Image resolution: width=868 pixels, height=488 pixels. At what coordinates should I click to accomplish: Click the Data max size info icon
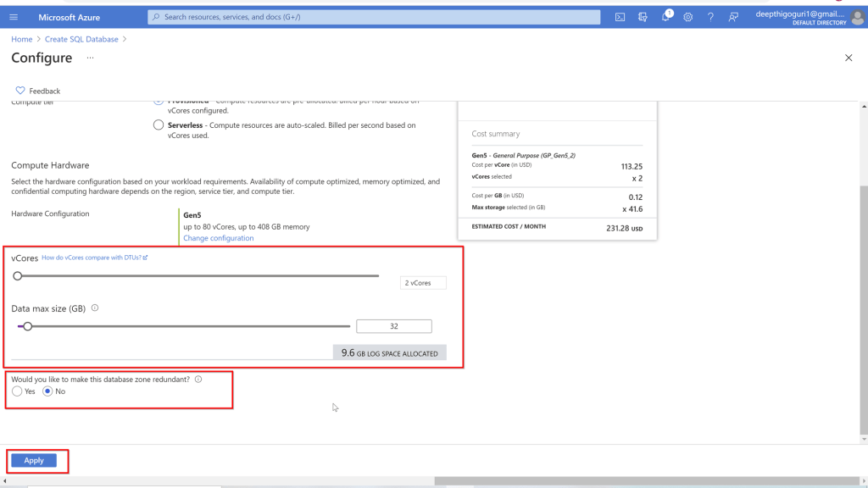click(x=95, y=308)
